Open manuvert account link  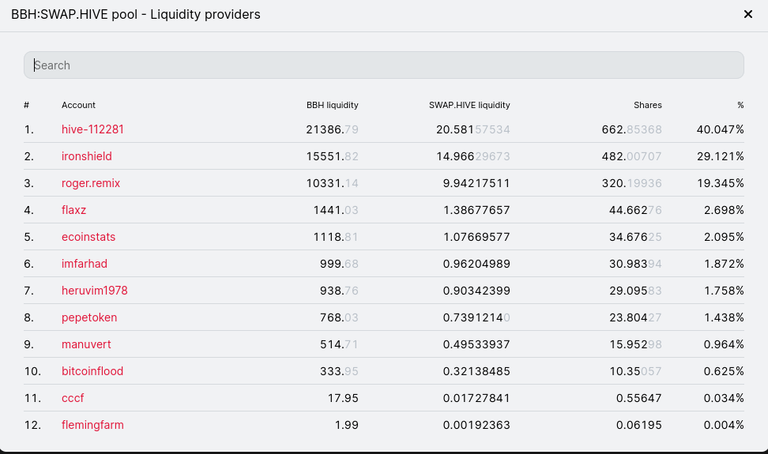click(86, 344)
